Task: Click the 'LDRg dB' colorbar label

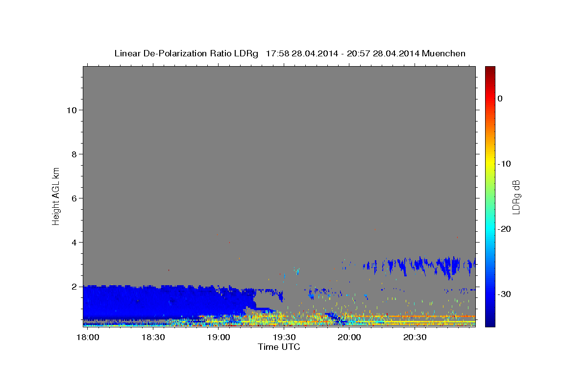Action: click(516, 196)
